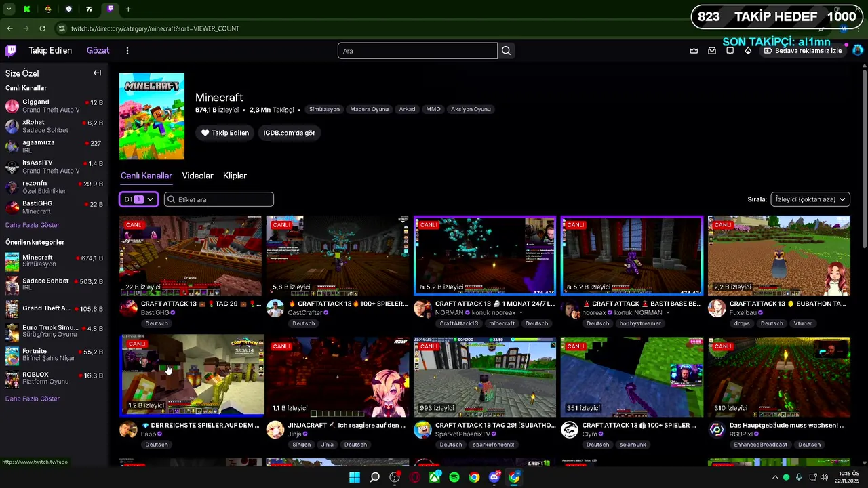Open Windows taskbar search
This screenshot has width=868, height=488.
coord(374,477)
